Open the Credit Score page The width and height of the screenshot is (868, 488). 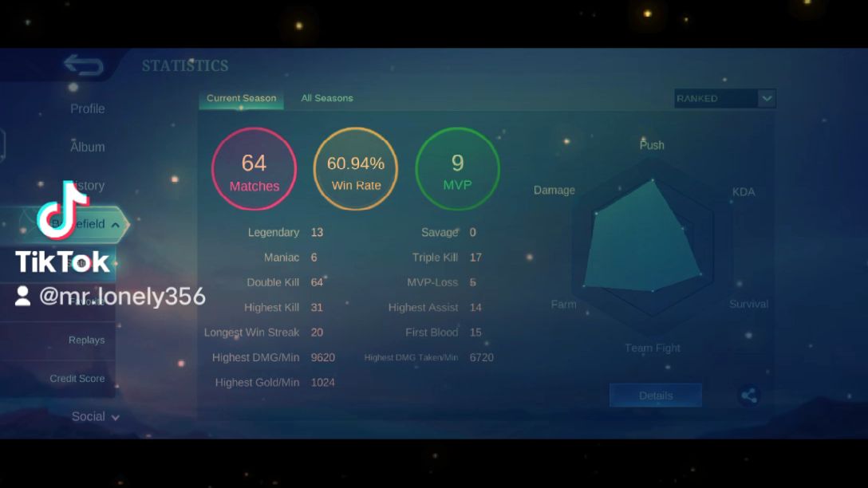(x=77, y=378)
